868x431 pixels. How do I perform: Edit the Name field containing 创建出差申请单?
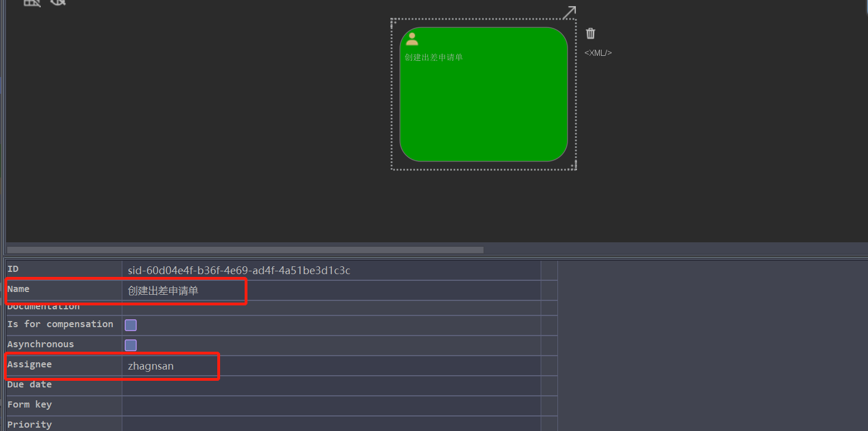click(x=331, y=290)
